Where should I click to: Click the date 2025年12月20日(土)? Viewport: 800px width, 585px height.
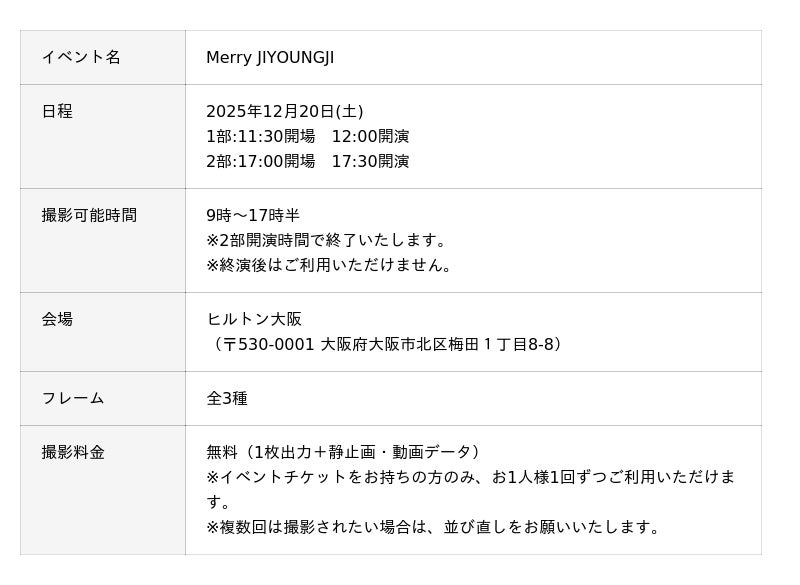[285, 111]
